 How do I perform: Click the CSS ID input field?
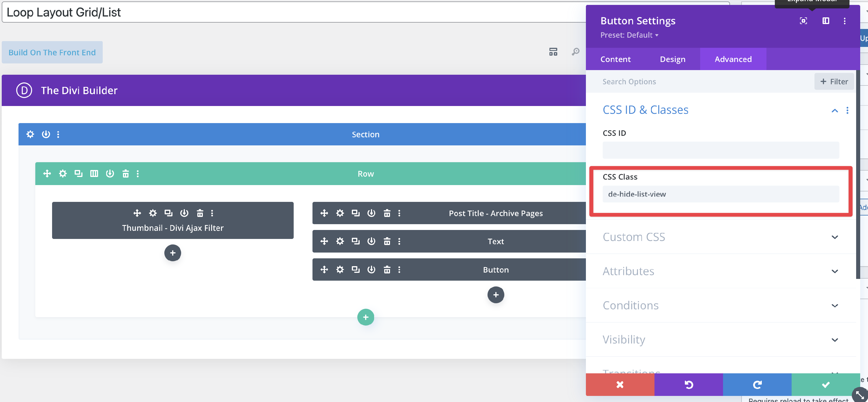pos(720,150)
